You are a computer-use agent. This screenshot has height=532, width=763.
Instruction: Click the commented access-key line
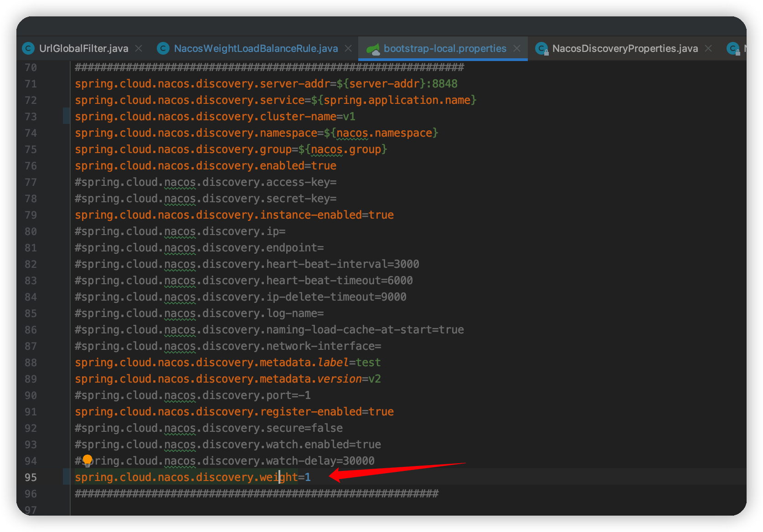point(206,182)
